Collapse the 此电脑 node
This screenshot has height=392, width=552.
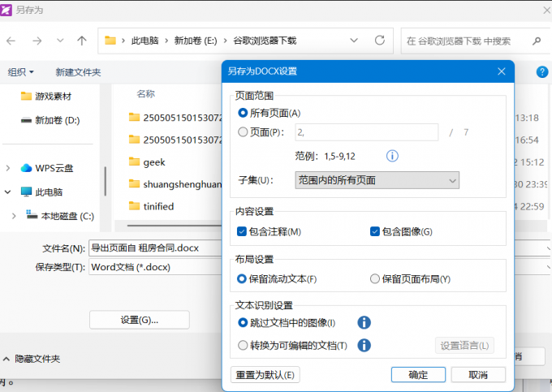(8, 192)
